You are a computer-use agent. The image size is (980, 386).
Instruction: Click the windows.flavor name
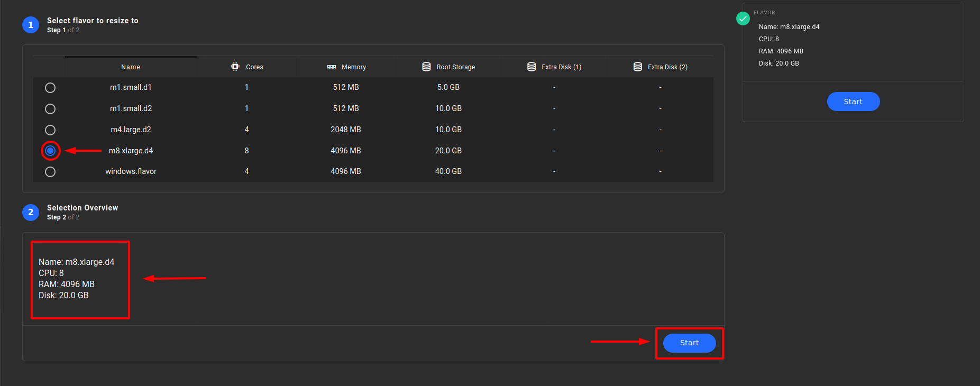click(131, 171)
